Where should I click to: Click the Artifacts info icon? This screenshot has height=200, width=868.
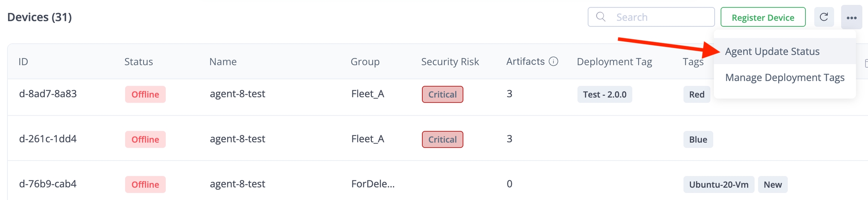(x=553, y=61)
